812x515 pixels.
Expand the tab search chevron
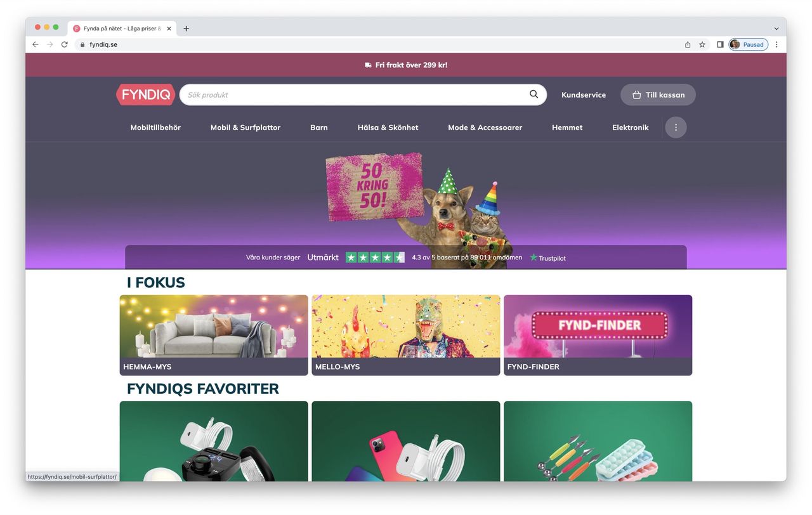[776, 29]
